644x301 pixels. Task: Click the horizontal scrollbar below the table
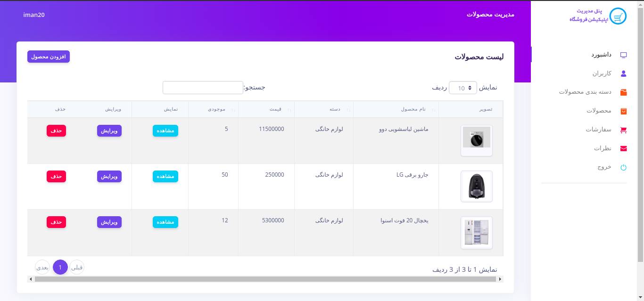[x=265, y=279]
